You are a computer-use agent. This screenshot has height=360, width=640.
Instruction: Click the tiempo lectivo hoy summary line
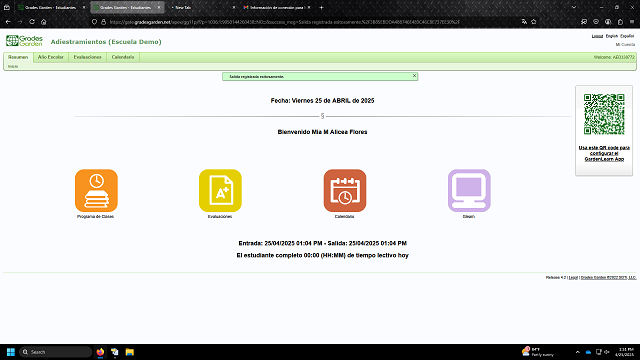[322, 255]
